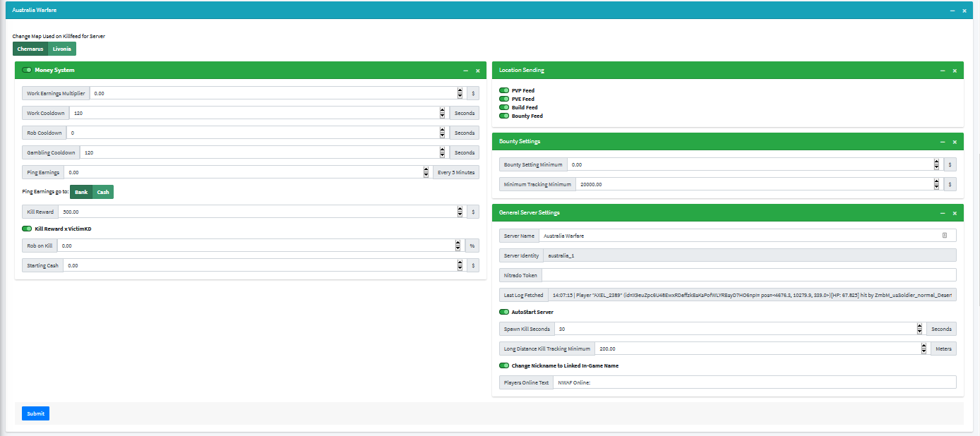Close the Money System panel
980x436 pixels.
pos(477,71)
